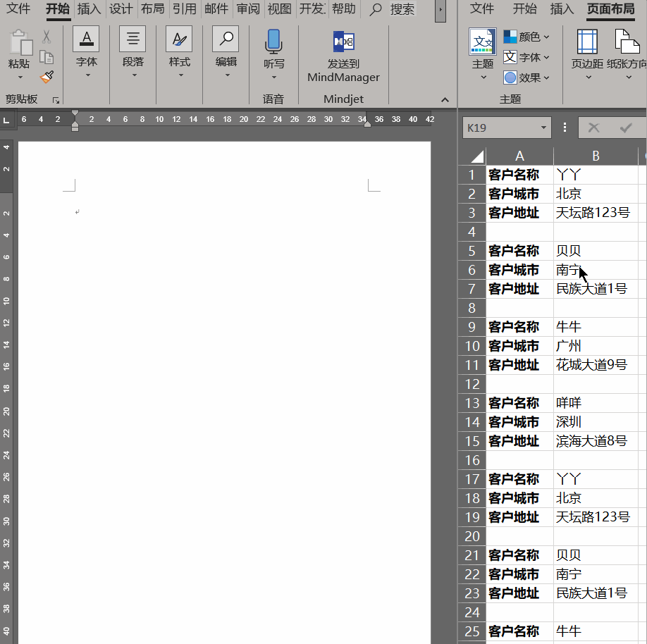The width and height of the screenshot is (647, 644).
Task: Click cell B14 containing 深圳
Action: tap(596, 422)
